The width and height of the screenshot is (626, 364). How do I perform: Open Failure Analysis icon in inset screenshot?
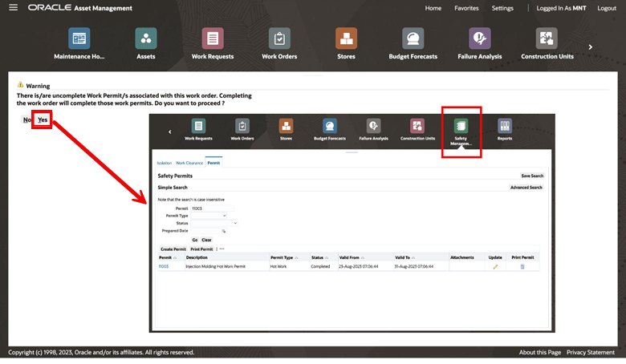373,126
